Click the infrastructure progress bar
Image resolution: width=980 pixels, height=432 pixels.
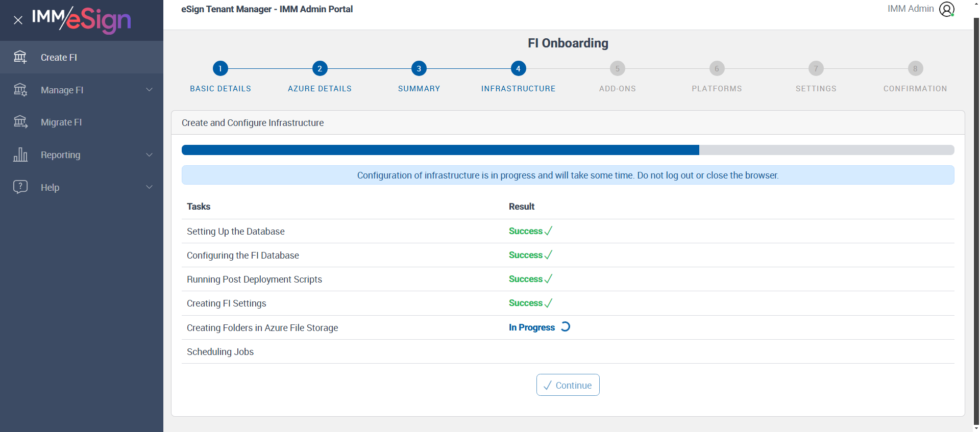tap(568, 150)
